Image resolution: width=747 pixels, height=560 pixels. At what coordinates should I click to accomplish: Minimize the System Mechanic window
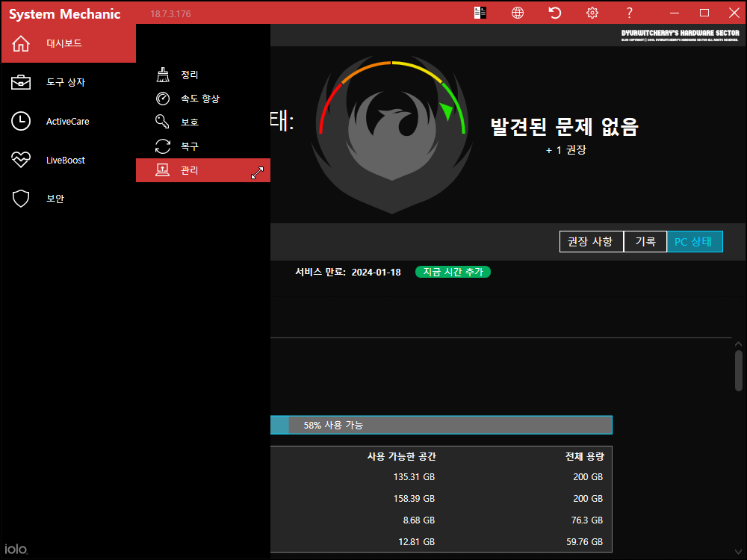674,13
